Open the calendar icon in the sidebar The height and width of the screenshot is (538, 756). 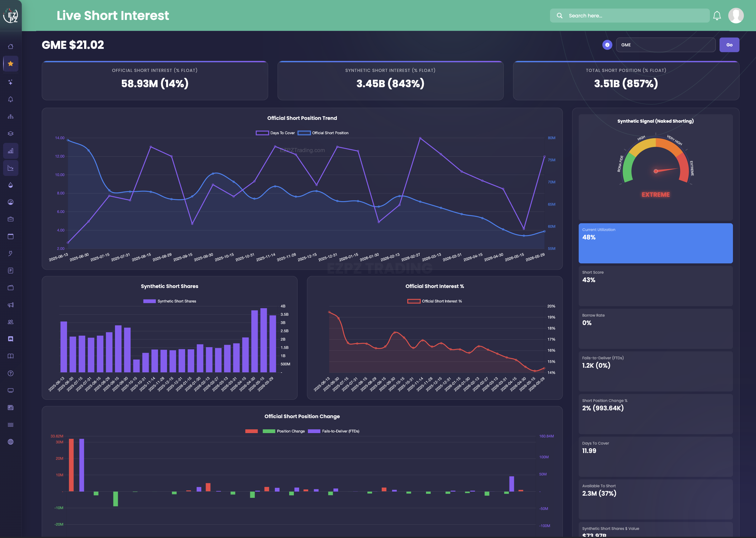(11, 236)
